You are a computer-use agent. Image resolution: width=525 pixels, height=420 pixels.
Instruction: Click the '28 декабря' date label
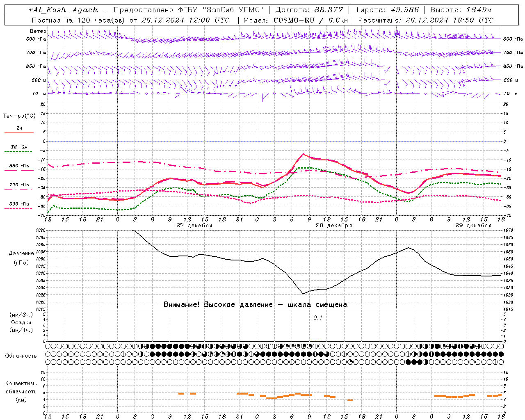pyautogui.click(x=333, y=226)
